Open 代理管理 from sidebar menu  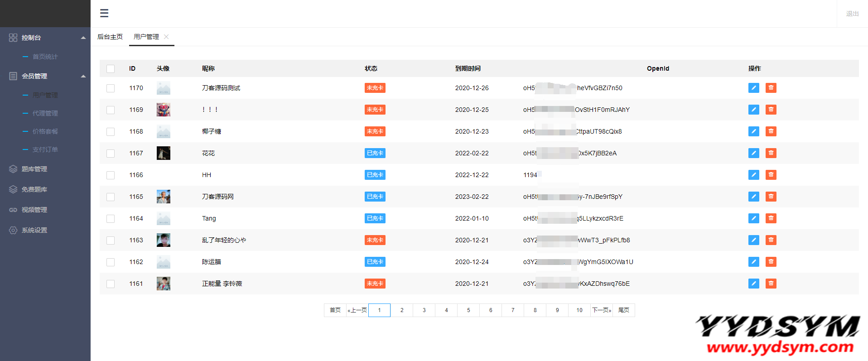click(x=45, y=113)
